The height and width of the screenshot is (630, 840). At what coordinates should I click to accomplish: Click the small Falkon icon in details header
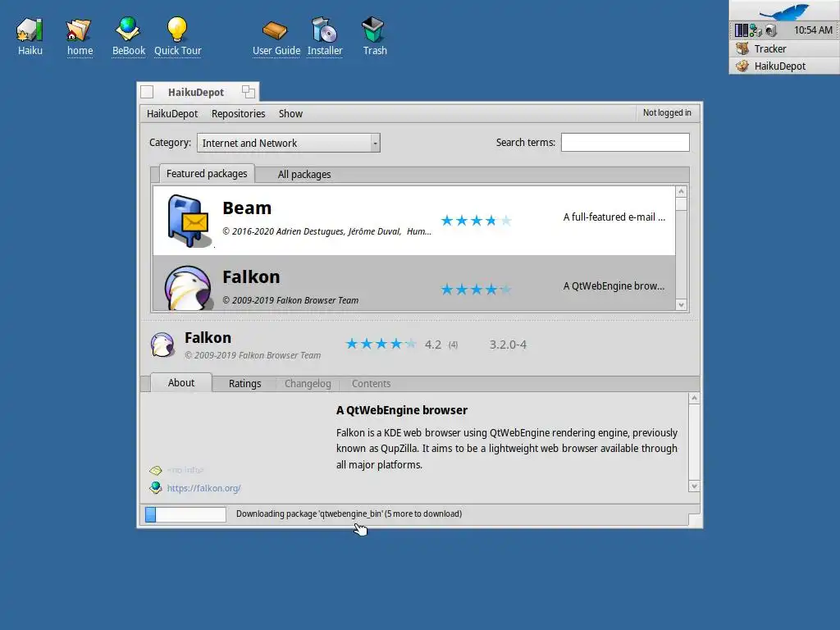[x=162, y=345]
